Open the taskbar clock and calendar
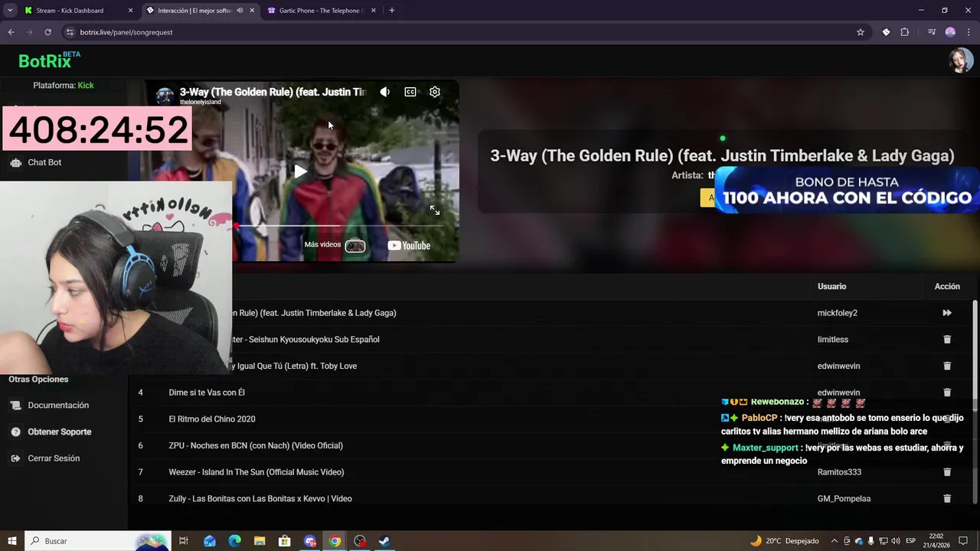This screenshot has width=980, height=551. pos(937,541)
